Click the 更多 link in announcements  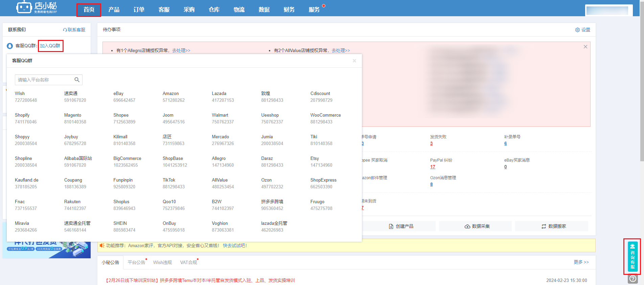(x=581, y=262)
